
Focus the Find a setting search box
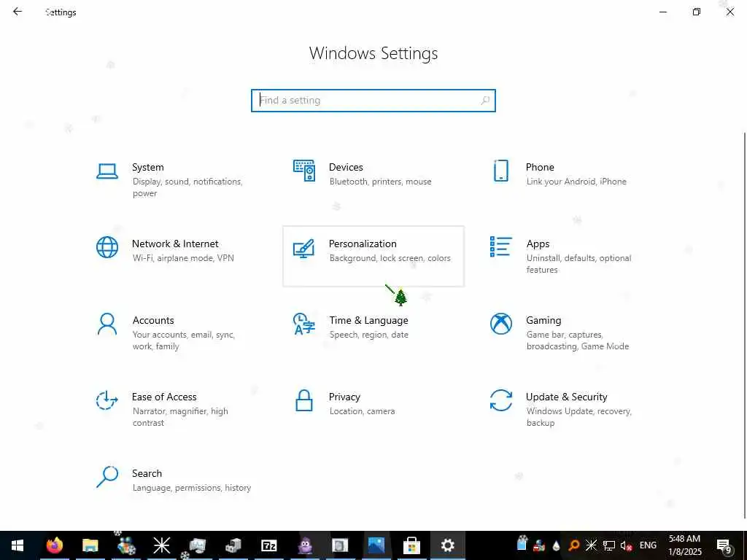point(373,101)
